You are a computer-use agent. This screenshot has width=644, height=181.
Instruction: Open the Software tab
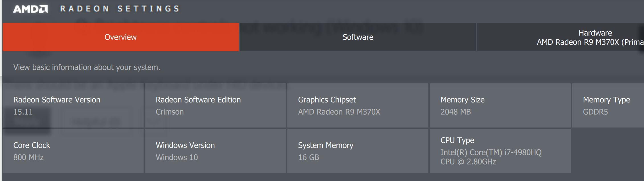pos(358,37)
